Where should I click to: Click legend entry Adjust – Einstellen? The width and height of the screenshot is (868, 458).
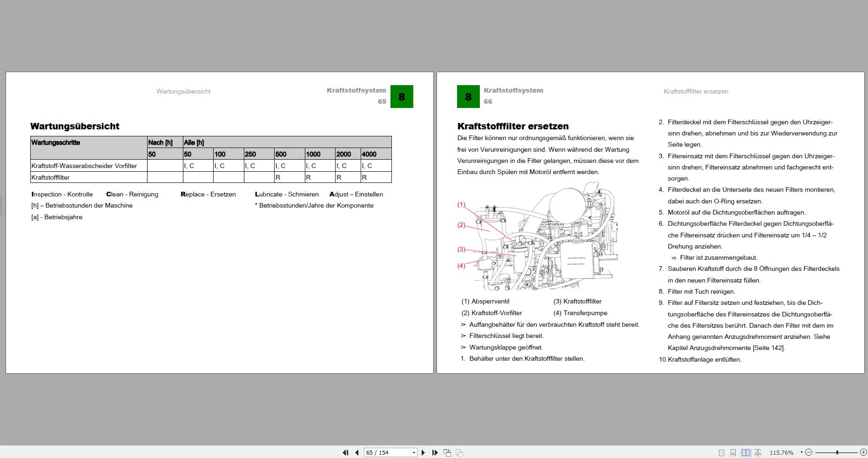(356, 194)
